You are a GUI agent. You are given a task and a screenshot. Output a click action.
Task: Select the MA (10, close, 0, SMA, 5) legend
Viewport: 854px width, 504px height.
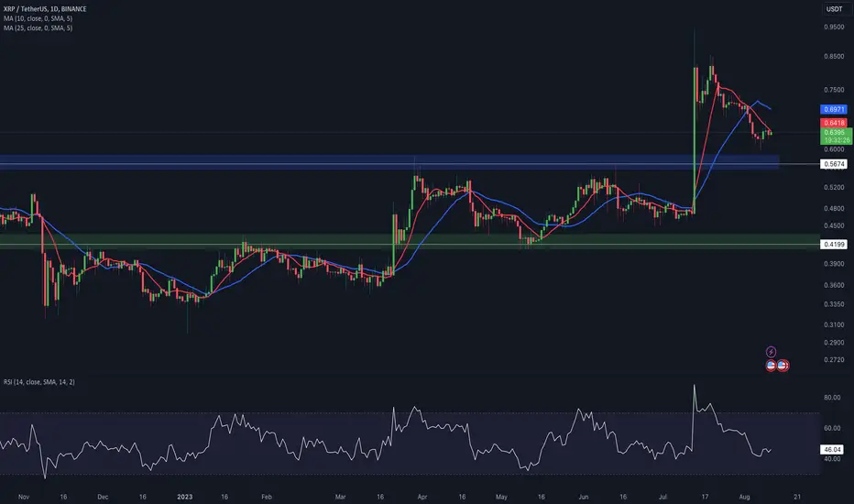pyautogui.click(x=38, y=18)
